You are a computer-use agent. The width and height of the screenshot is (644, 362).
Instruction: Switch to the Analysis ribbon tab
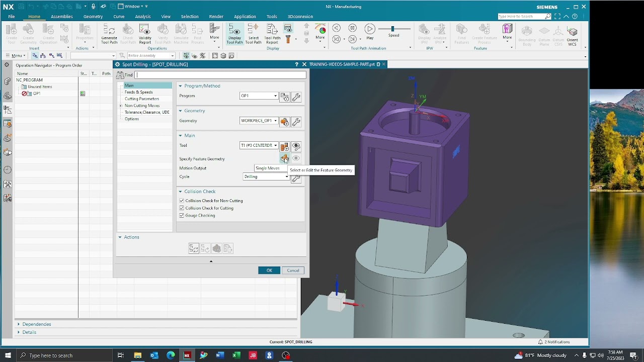click(x=142, y=17)
